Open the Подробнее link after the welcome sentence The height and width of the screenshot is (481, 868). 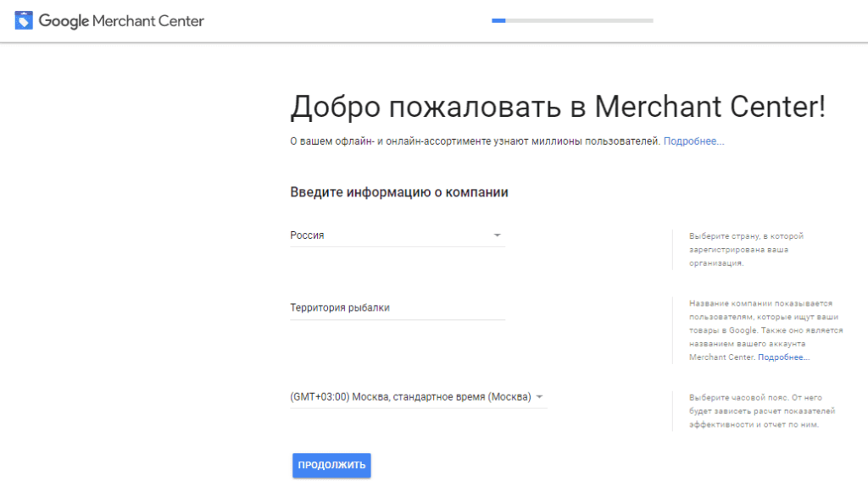click(693, 141)
